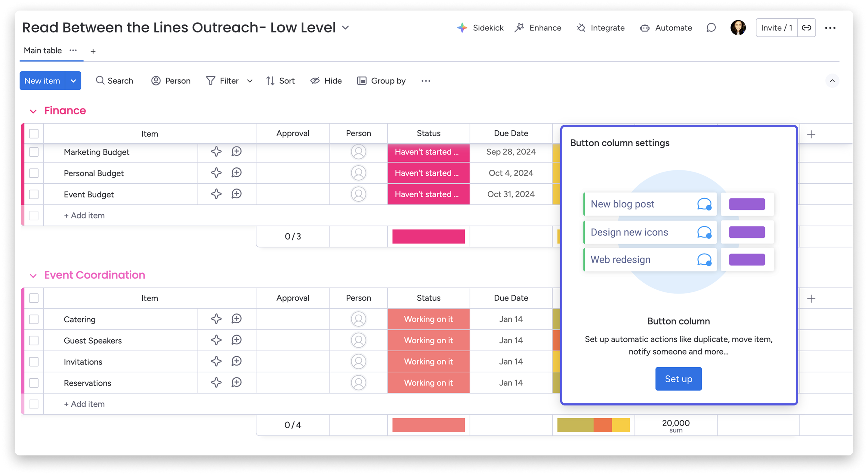Screen dimensions: 868x475
Task: Add an update on the Catering item
Action: tap(236, 318)
